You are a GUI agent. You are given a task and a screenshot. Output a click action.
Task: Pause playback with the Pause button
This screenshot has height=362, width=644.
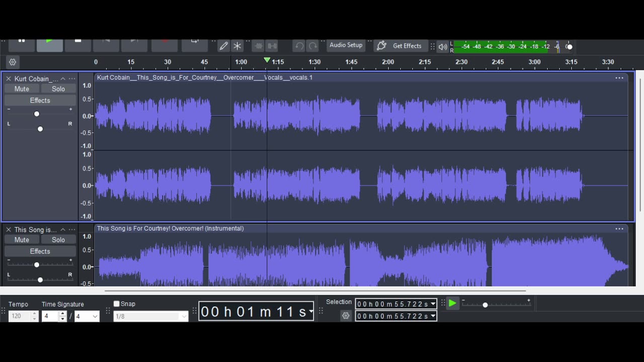point(22,45)
